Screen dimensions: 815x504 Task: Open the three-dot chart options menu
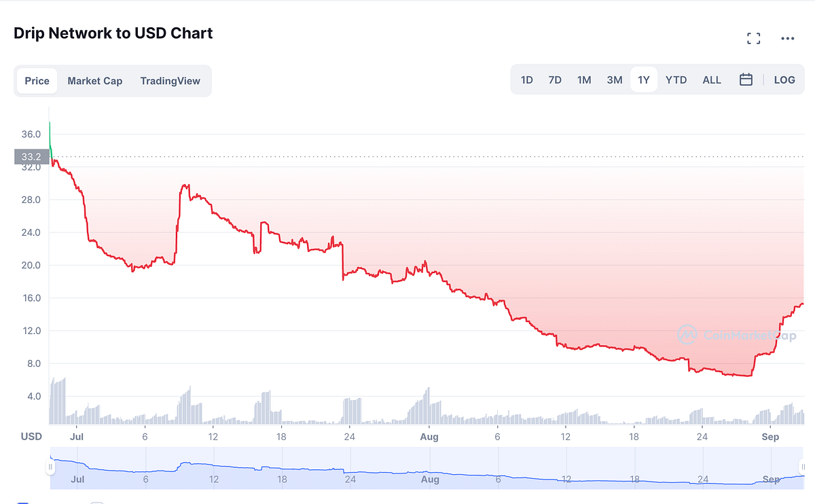pyautogui.click(x=787, y=38)
